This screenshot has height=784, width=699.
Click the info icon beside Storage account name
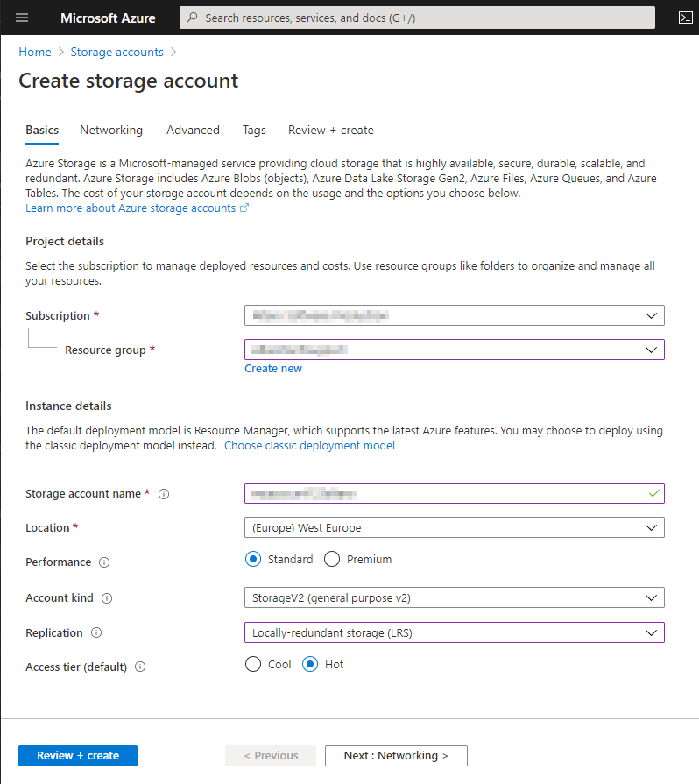[x=164, y=494]
